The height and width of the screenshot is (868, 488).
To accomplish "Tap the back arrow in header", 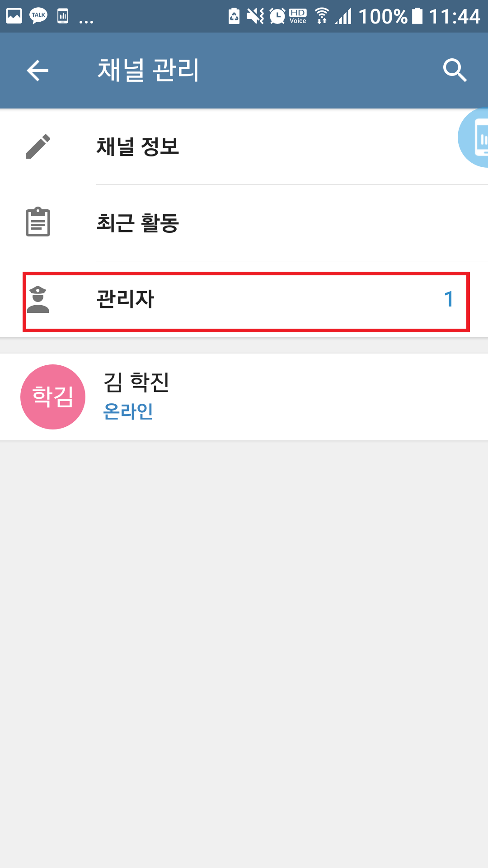I will (38, 71).
